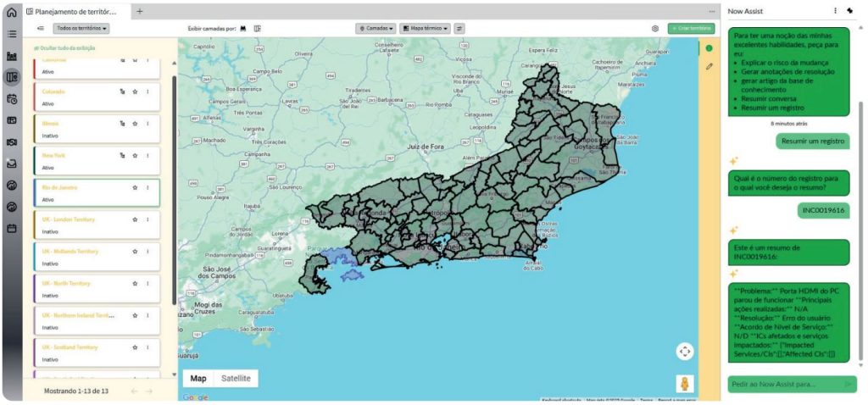Click Mostrando 1-13 de 13 text
868x405 pixels.
(76, 391)
